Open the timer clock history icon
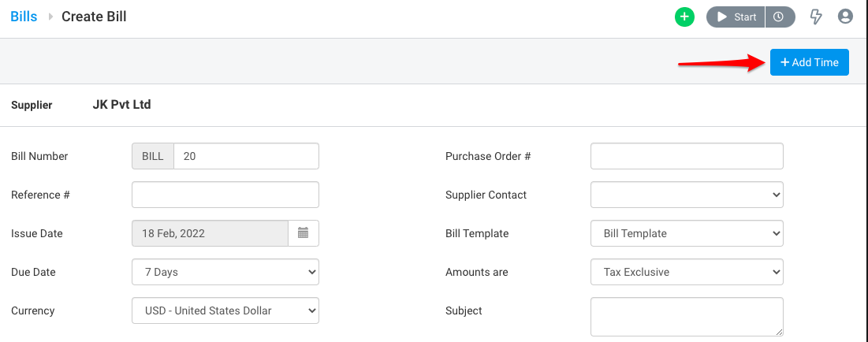Viewport: 868px width, 342px height. pyautogui.click(x=779, y=17)
